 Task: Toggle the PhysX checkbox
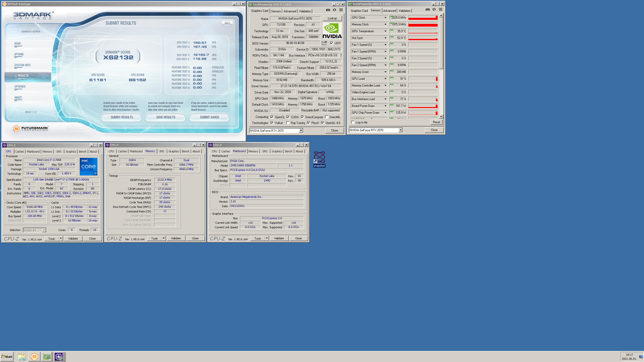(x=308, y=123)
